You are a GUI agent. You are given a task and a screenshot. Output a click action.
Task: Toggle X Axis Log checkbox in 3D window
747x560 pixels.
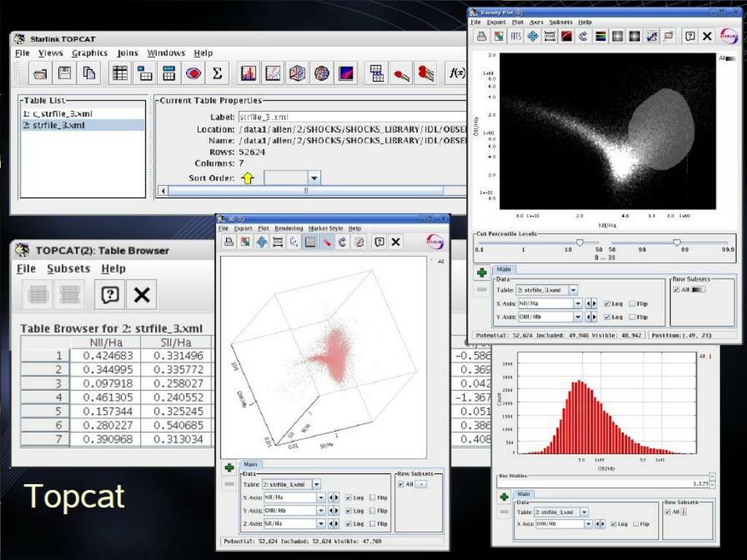348,497
